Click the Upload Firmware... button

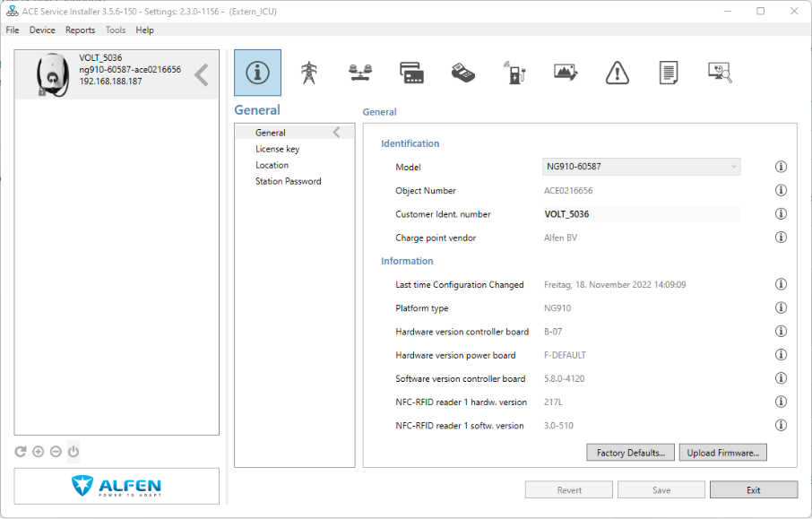click(723, 453)
